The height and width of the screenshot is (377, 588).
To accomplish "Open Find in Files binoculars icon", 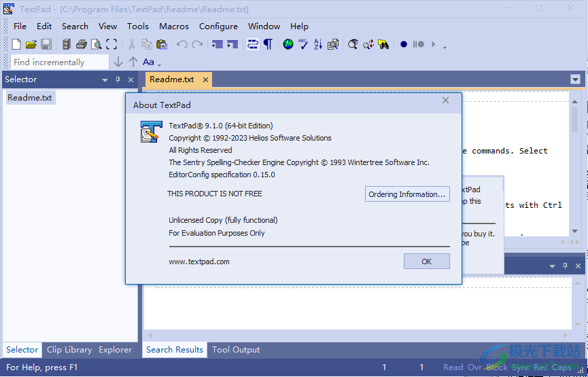I will (x=383, y=44).
